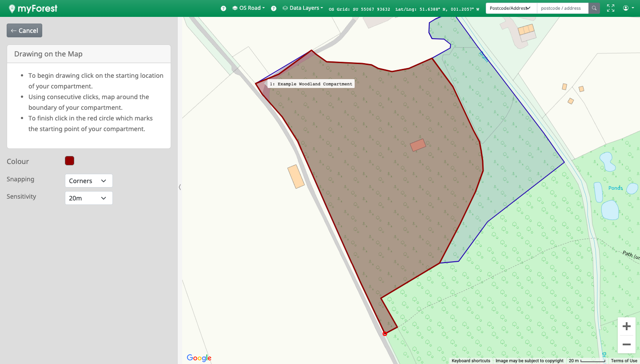Open the Postcode/Address search type dropdown

point(511,8)
